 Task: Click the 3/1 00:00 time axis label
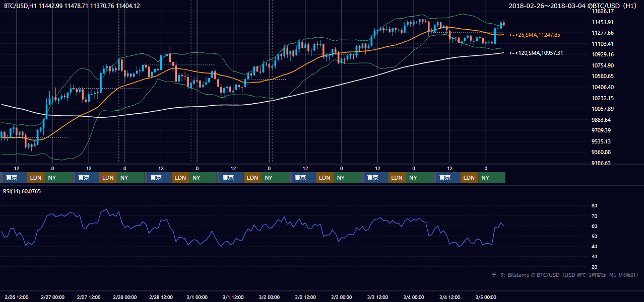(197, 297)
